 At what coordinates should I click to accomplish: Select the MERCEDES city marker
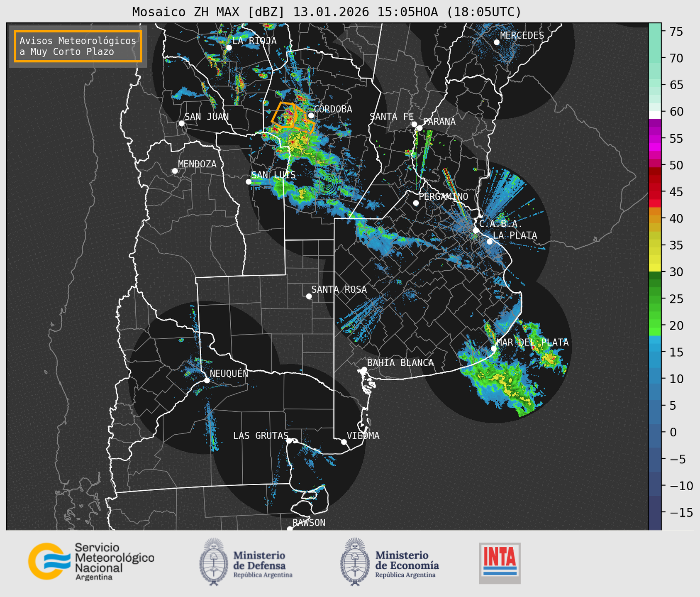click(497, 42)
